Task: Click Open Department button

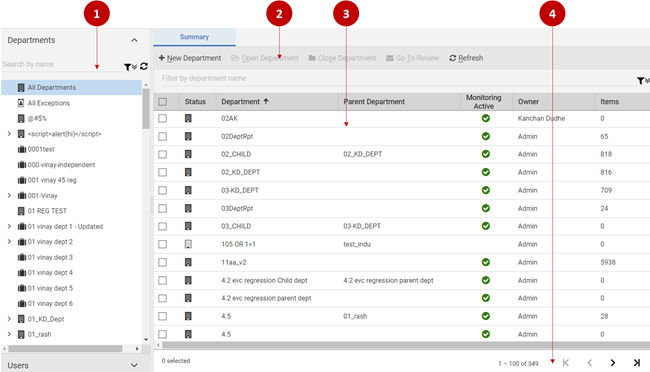Action: (264, 58)
